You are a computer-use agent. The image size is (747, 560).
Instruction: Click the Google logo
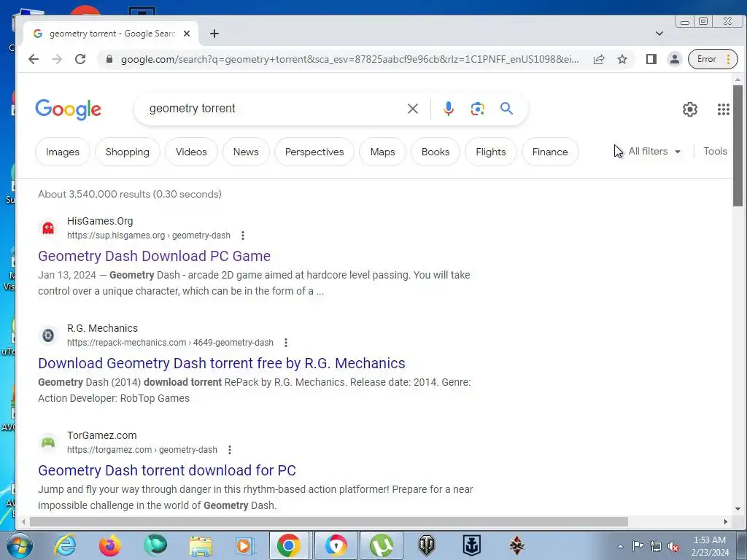click(68, 109)
